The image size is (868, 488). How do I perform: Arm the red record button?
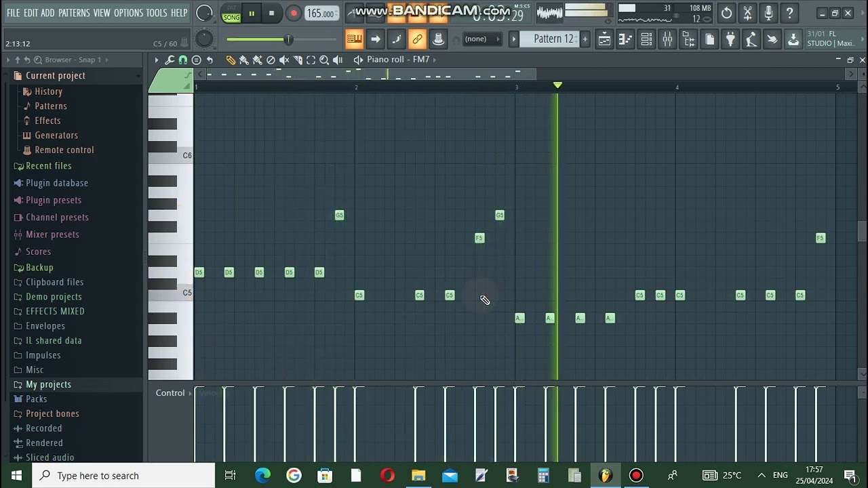coord(293,13)
